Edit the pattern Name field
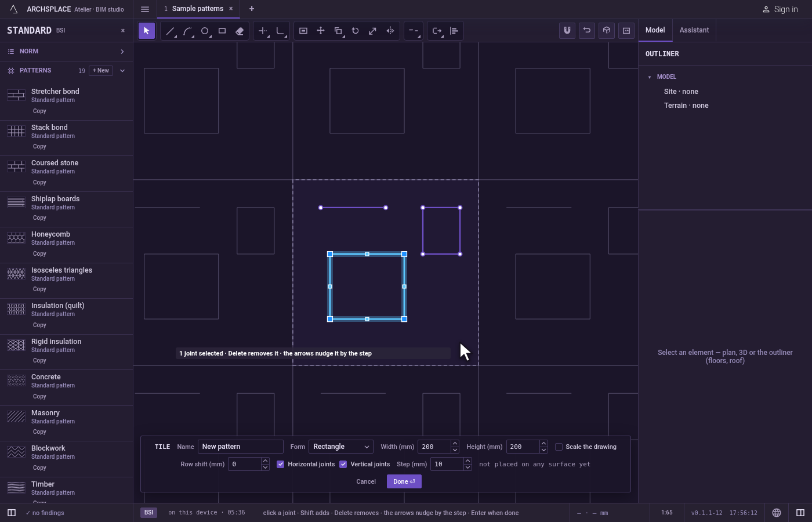Image resolution: width=812 pixels, height=522 pixels. tap(241, 447)
